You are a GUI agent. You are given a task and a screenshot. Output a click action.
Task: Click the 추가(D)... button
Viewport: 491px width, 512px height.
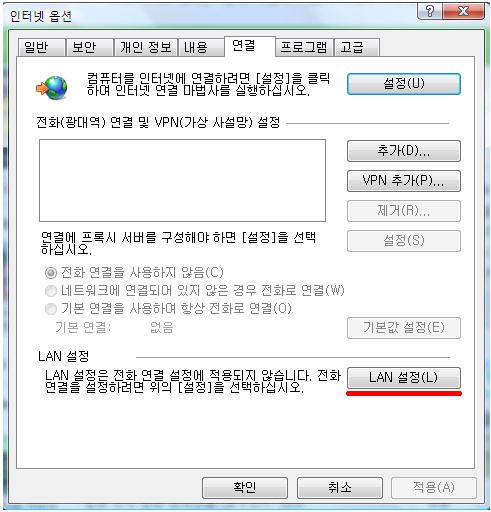coord(404,151)
